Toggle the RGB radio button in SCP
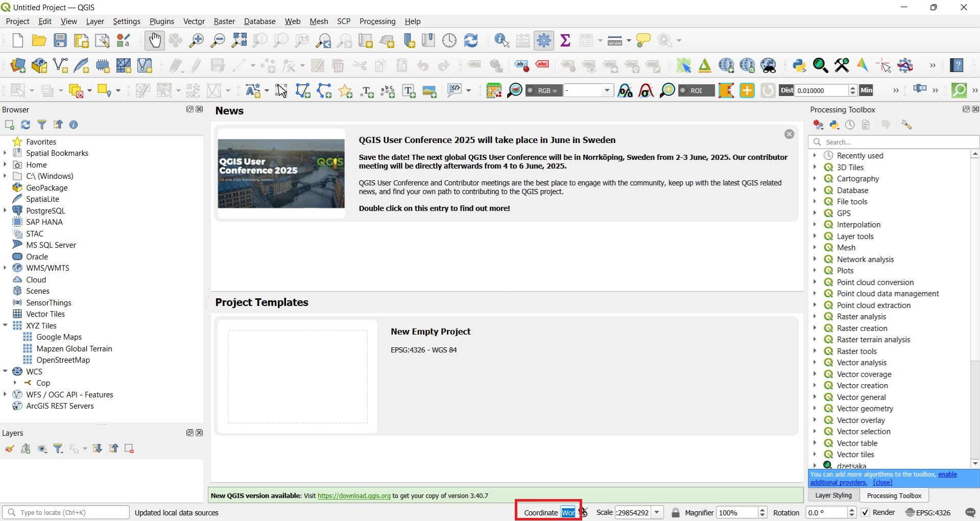Viewport: 980px width, 521px height. pos(531,90)
